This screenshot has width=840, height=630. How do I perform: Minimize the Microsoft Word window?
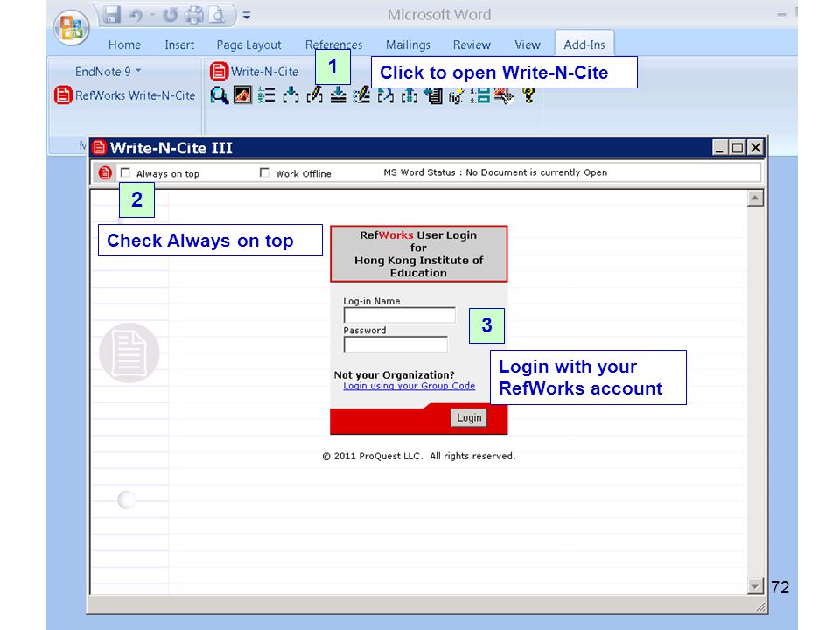[781, 15]
